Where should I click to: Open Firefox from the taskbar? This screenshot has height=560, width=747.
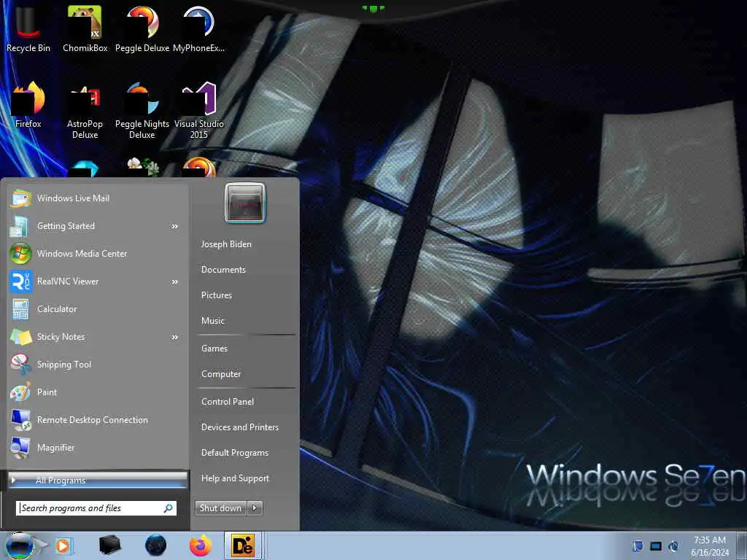pyautogui.click(x=201, y=545)
